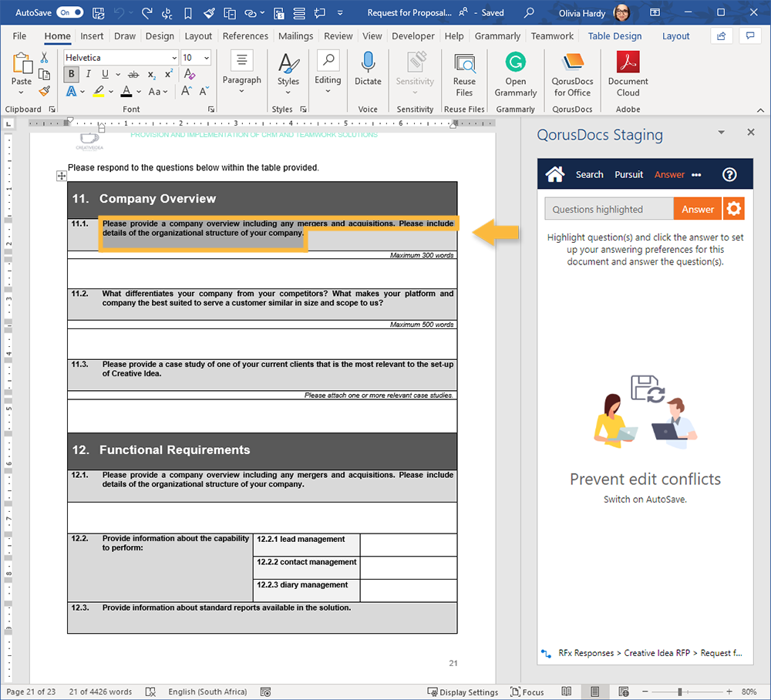This screenshot has width=771, height=700.
Task: Toggle Subscript formatting
Action: pyautogui.click(x=151, y=75)
